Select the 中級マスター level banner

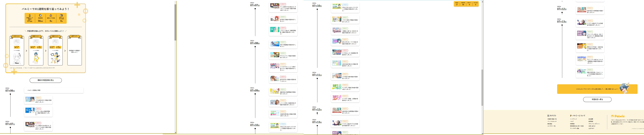click(x=55, y=37)
